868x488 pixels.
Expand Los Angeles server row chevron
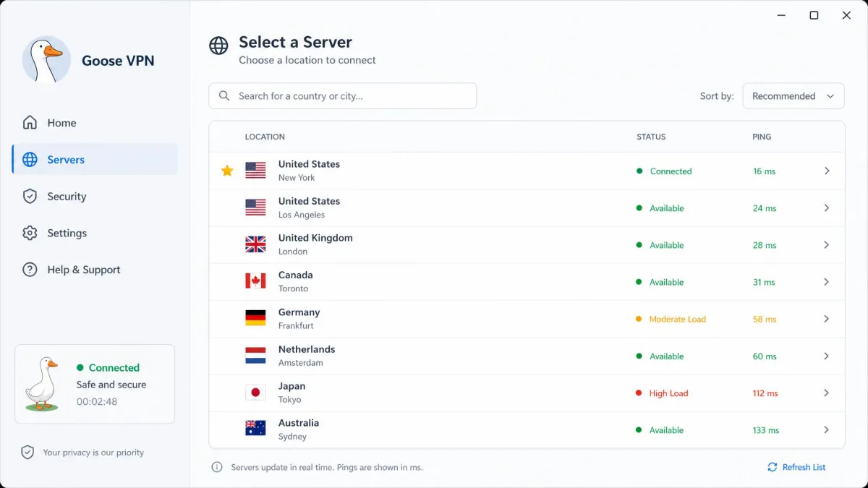827,207
